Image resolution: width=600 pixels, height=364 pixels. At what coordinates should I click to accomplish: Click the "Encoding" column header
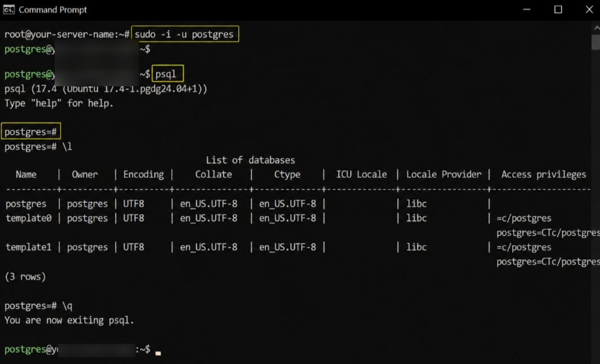coord(144,175)
